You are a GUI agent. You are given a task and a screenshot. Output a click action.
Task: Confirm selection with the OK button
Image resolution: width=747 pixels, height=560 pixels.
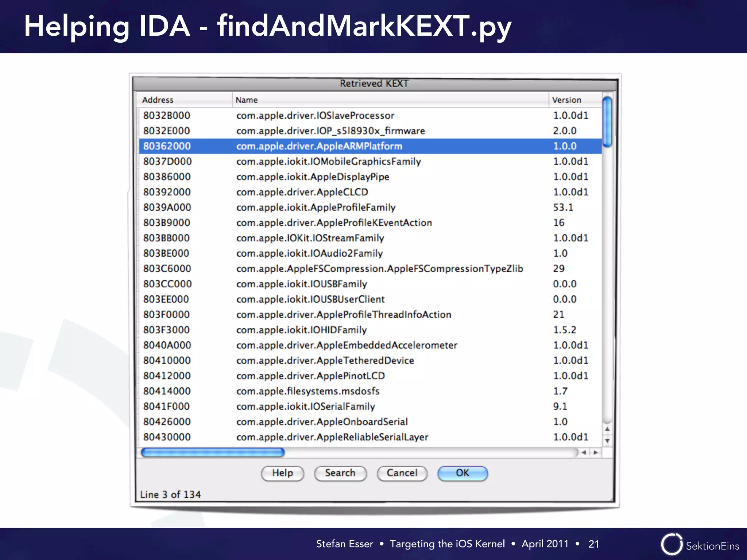click(462, 473)
